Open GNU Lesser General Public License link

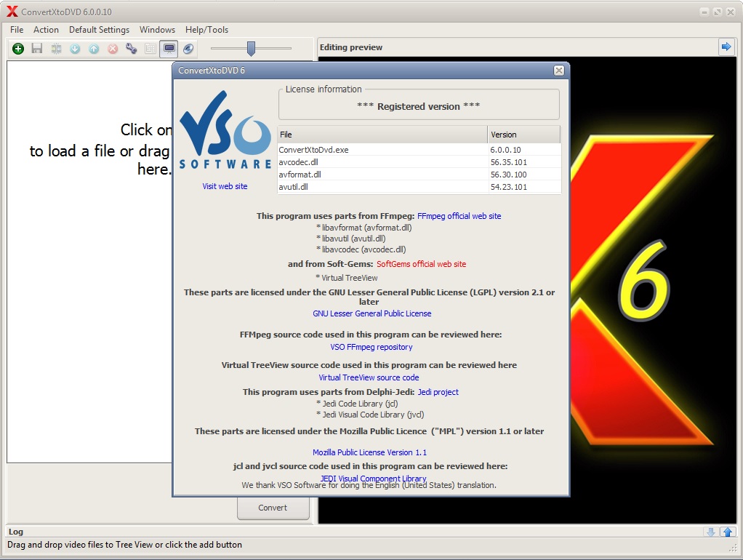(x=372, y=313)
